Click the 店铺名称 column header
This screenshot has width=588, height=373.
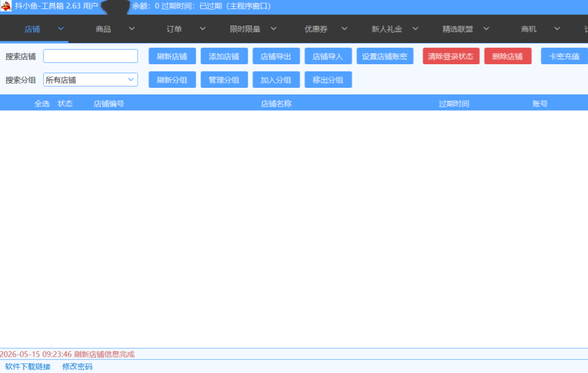(276, 104)
